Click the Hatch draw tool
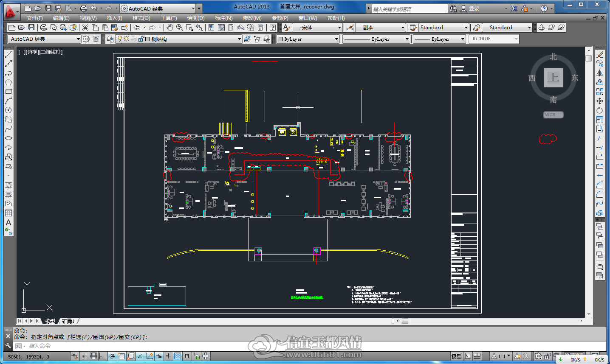 (8, 185)
